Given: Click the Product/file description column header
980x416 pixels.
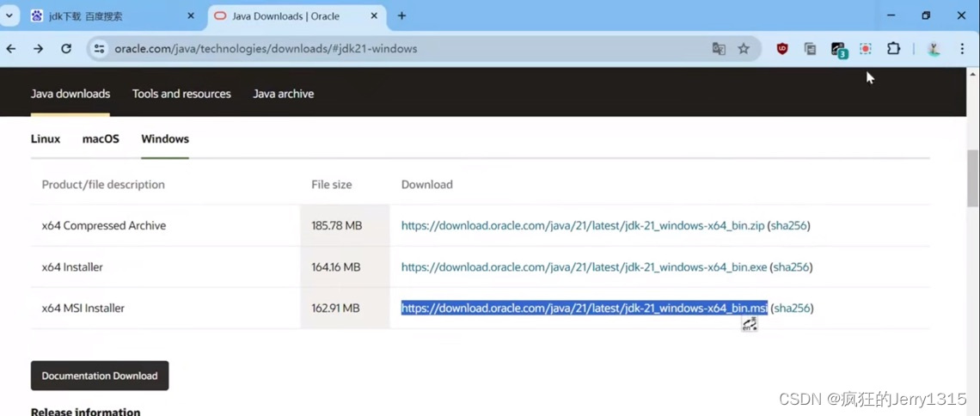Looking at the screenshot, I should click(x=103, y=184).
